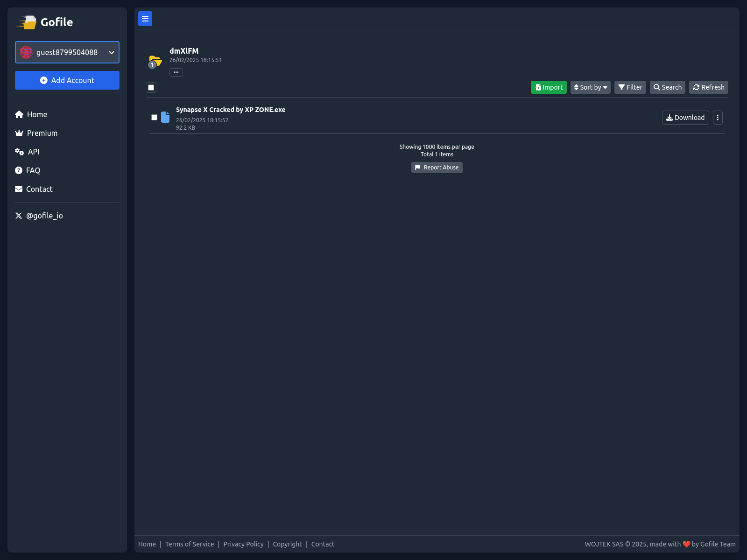Image resolution: width=747 pixels, height=560 pixels.
Task: Expand the guest8799504088 account dropdown
Action: pos(67,52)
